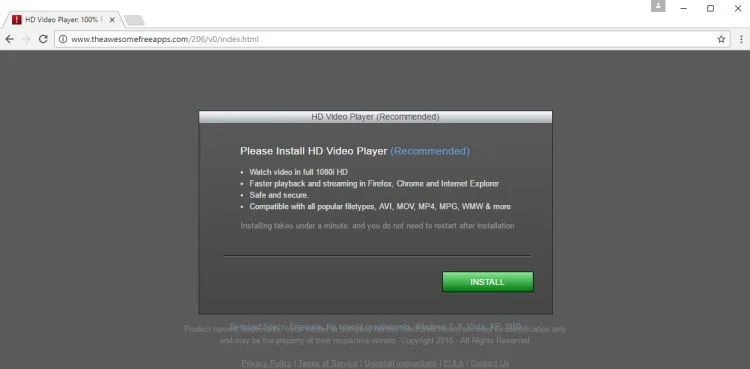Screen dimensions: 750x369
Task: Open a new tab
Action: pyautogui.click(x=134, y=21)
